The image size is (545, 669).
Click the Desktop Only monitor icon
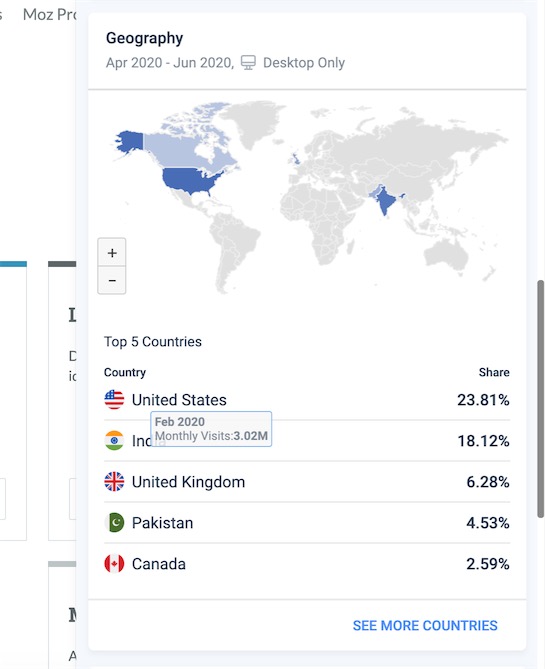tap(248, 63)
